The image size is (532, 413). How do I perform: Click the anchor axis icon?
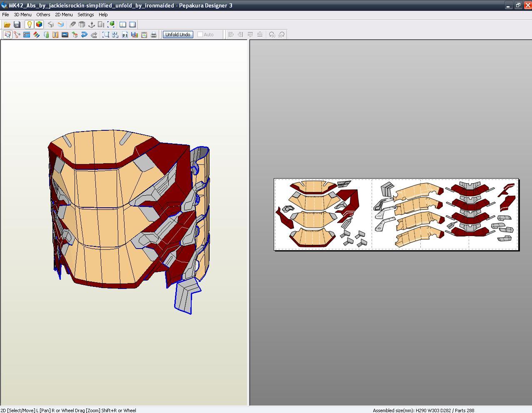coord(92,25)
